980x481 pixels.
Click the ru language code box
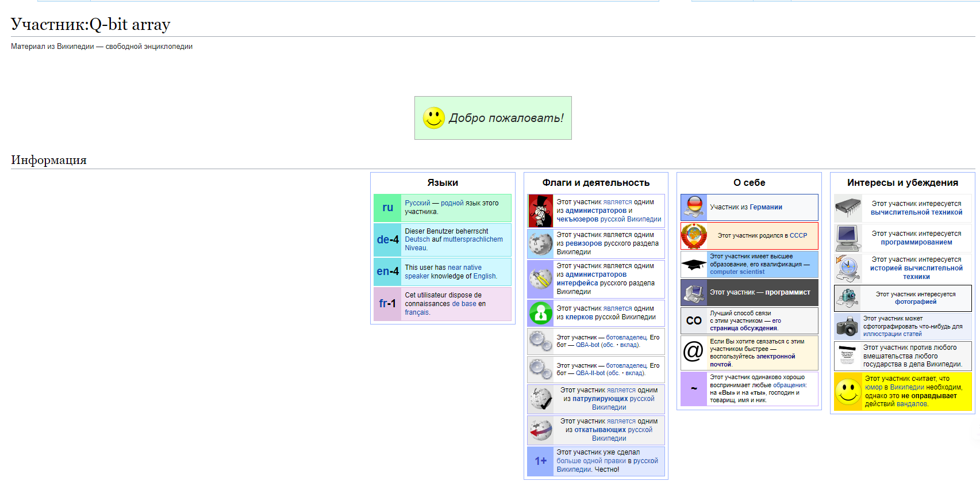pyautogui.click(x=388, y=208)
